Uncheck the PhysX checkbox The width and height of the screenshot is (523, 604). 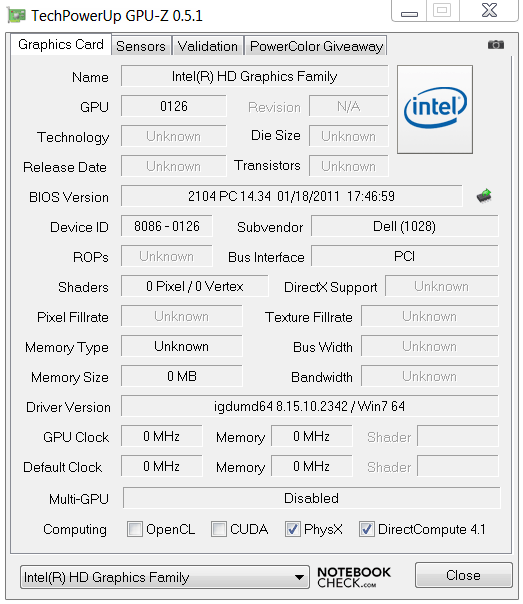tap(293, 529)
